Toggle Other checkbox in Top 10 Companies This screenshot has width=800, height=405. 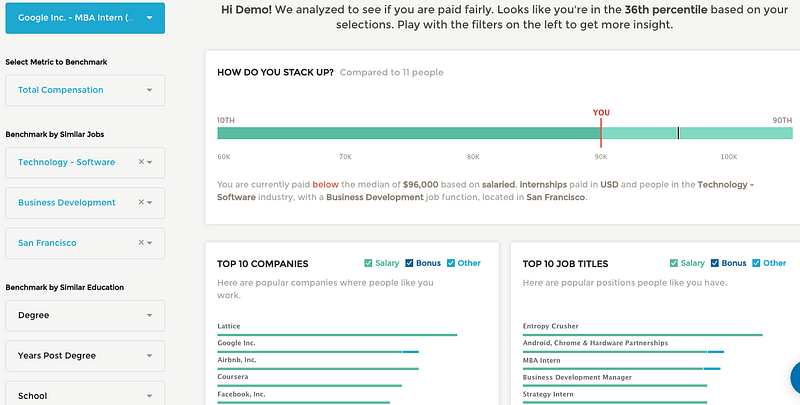tap(451, 264)
